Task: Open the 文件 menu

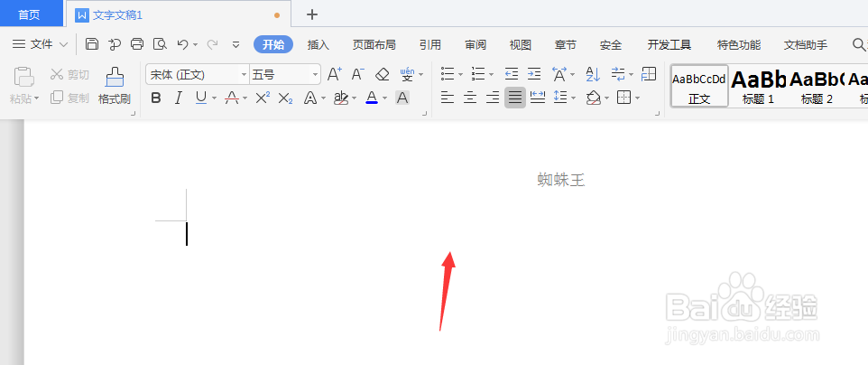Action: tap(41, 44)
